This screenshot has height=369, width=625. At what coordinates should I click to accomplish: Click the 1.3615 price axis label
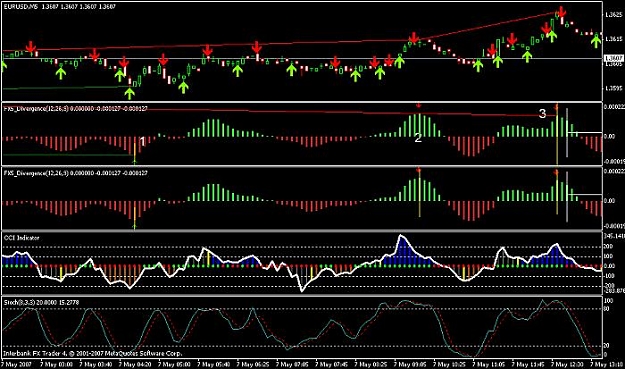click(x=613, y=39)
